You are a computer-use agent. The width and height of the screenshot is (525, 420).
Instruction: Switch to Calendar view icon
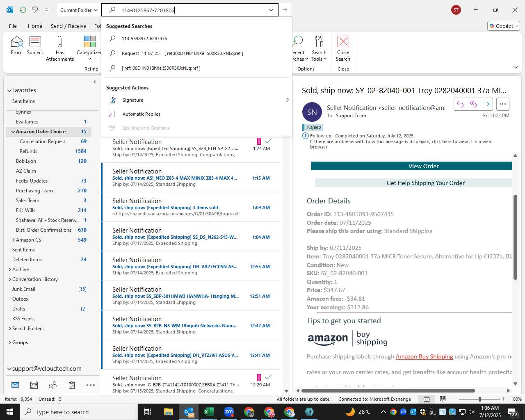tap(34, 385)
